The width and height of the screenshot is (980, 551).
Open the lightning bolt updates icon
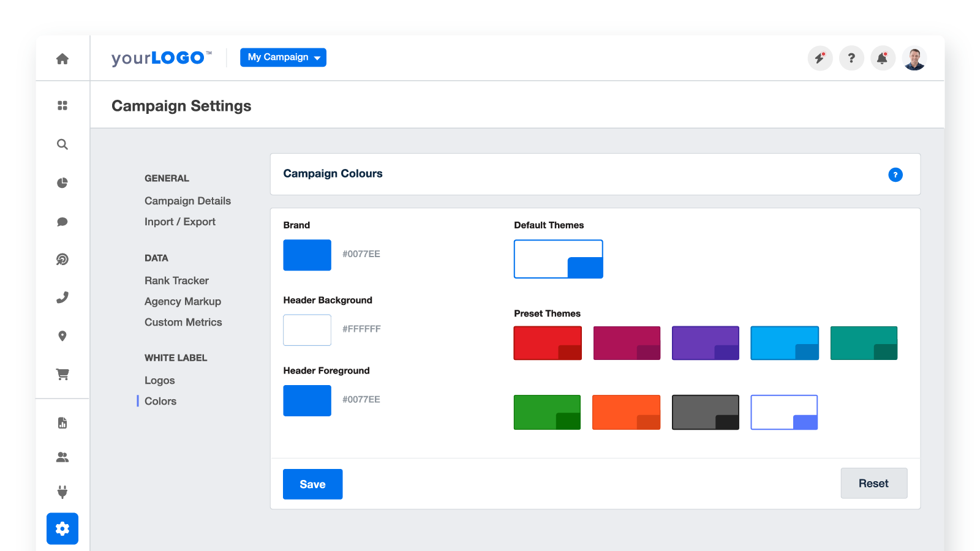point(820,58)
